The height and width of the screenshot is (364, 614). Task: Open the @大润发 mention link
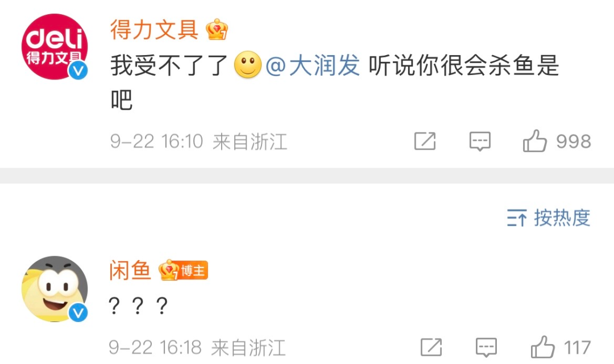pos(313,65)
